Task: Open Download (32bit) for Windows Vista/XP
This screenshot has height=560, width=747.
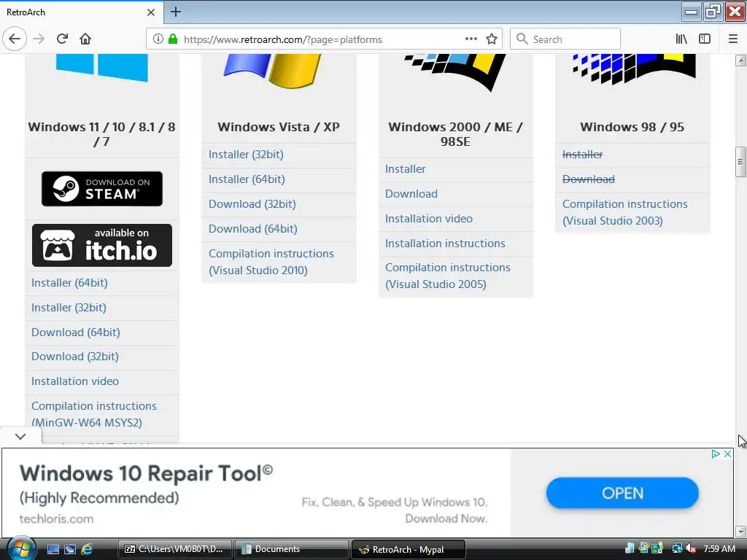Action: click(252, 204)
